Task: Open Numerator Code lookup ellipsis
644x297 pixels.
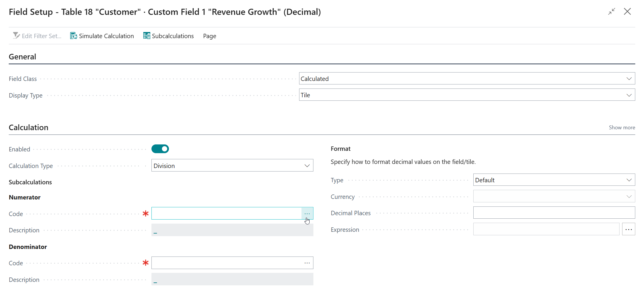Action: tap(307, 214)
